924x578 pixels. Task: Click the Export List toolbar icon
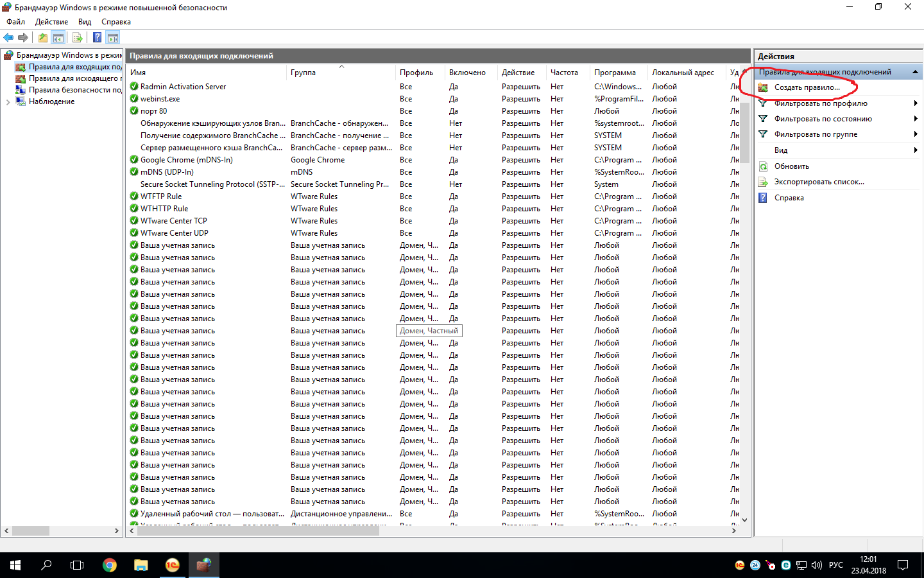77,37
